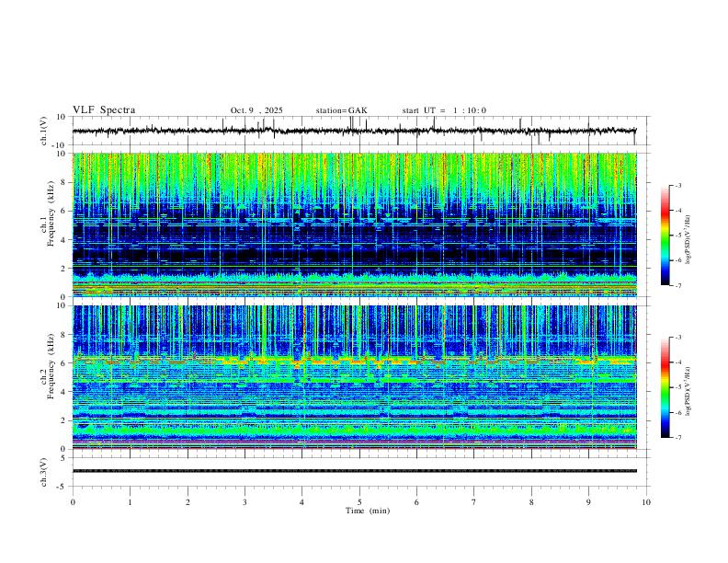
Task: Click the ch.2 Frequency (kHz) axis label
Action: [x=49, y=366]
